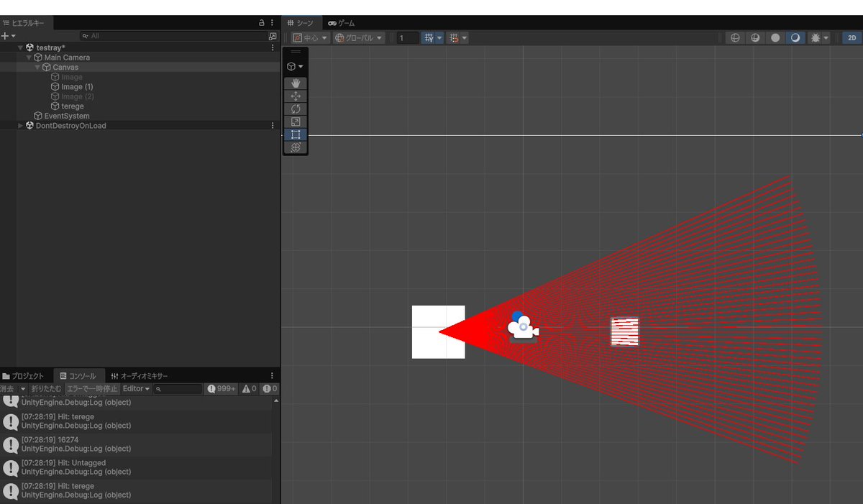Click the Console search field
The image size is (863, 504).
pos(178,389)
